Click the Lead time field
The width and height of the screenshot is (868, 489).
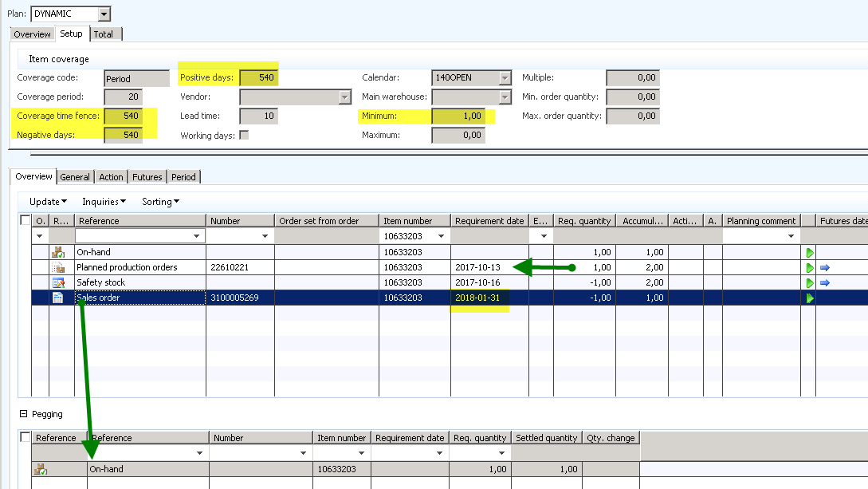tap(258, 116)
